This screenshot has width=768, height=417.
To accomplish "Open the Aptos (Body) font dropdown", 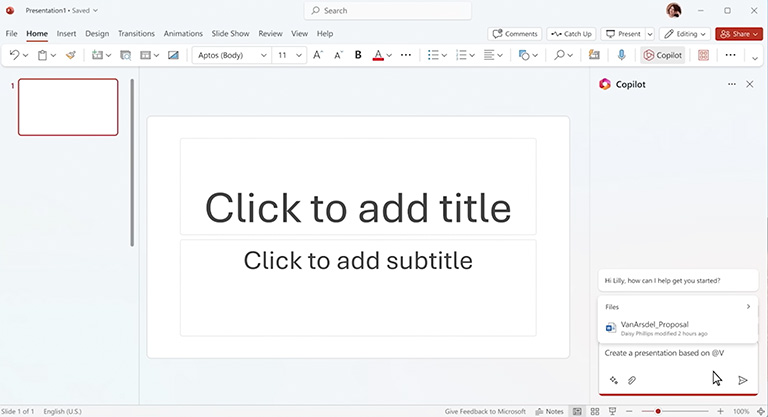I will 231,56.
